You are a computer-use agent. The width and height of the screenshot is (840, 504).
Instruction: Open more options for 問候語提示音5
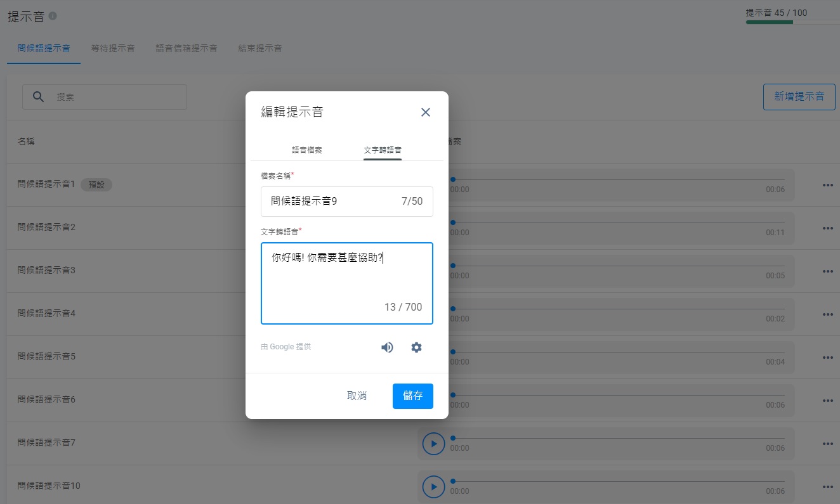pyautogui.click(x=827, y=357)
